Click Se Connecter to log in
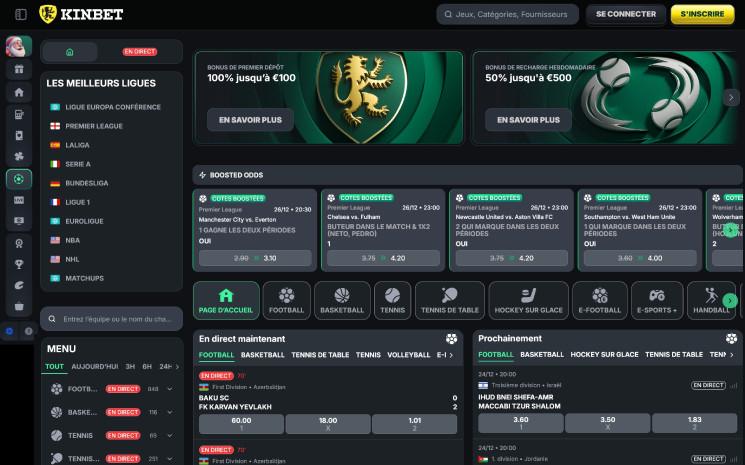Screen dimensions: 745x465 point(626,14)
